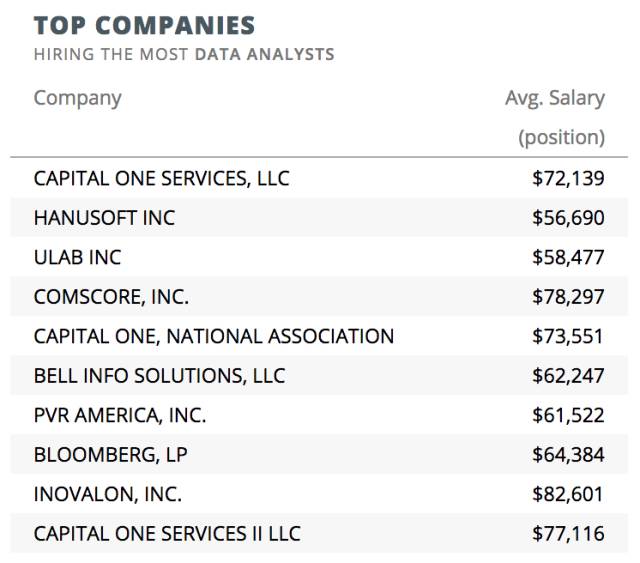Click the $72,139 salary value
Viewport: 640px width, 563px height.
[568, 178]
